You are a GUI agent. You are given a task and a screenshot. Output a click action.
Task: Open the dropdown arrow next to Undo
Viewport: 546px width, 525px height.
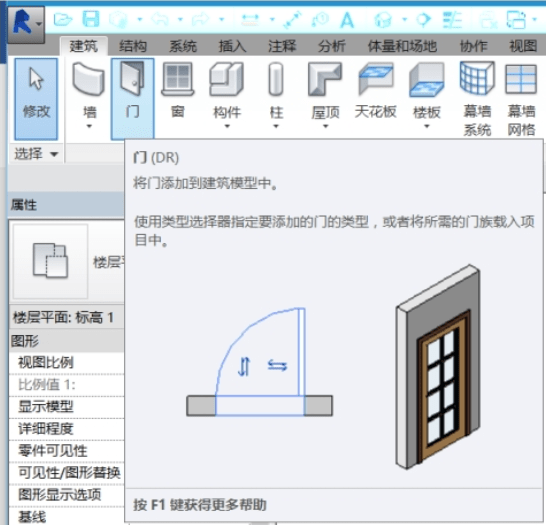coord(180,19)
